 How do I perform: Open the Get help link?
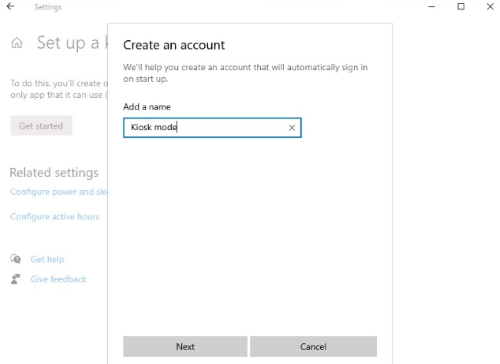[47, 259]
